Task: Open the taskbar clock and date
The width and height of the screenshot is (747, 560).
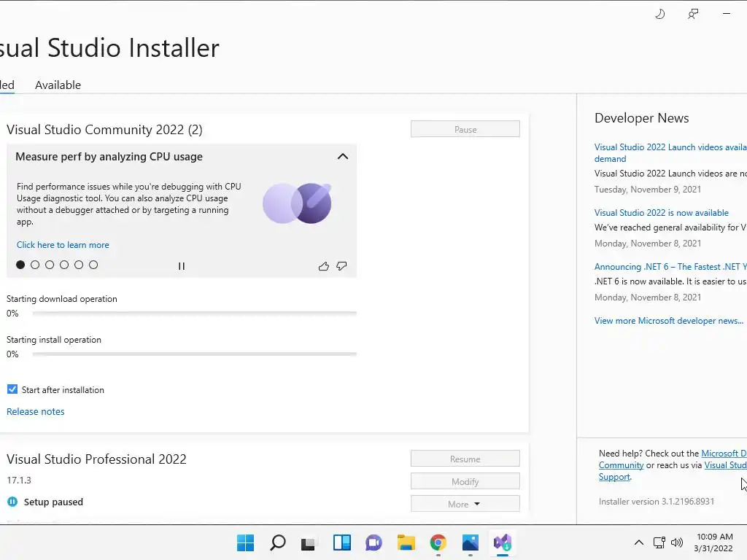Action: pyautogui.click(x=713, y=542)
